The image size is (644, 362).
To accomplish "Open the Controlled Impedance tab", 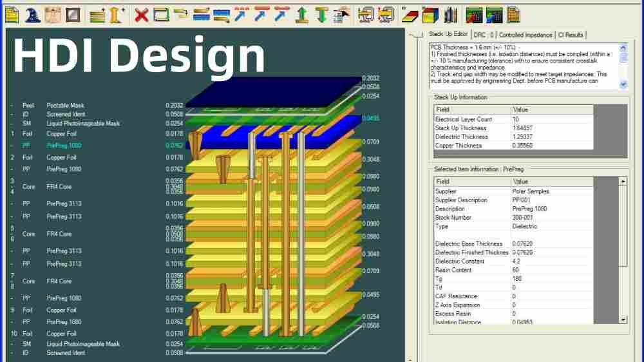I will 526,35.
